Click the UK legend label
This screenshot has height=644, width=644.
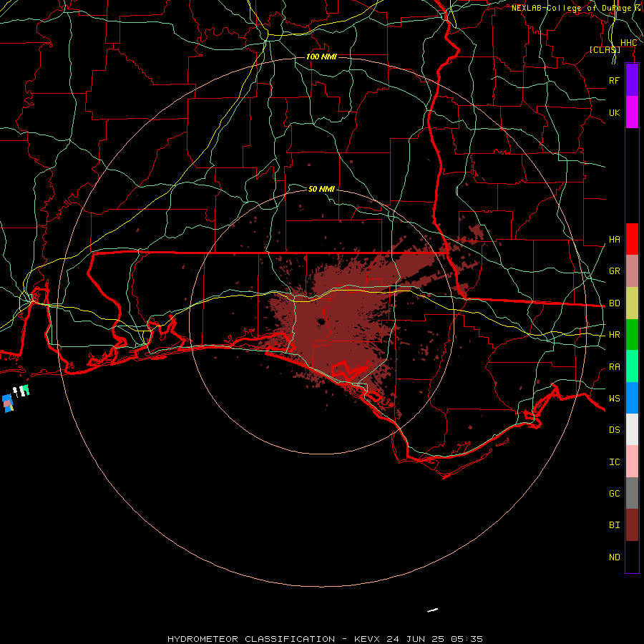tap(614, 112)
